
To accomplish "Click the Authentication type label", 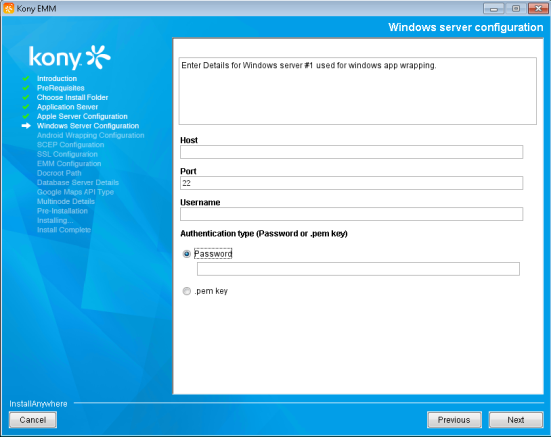I will (x=264, y=234).
